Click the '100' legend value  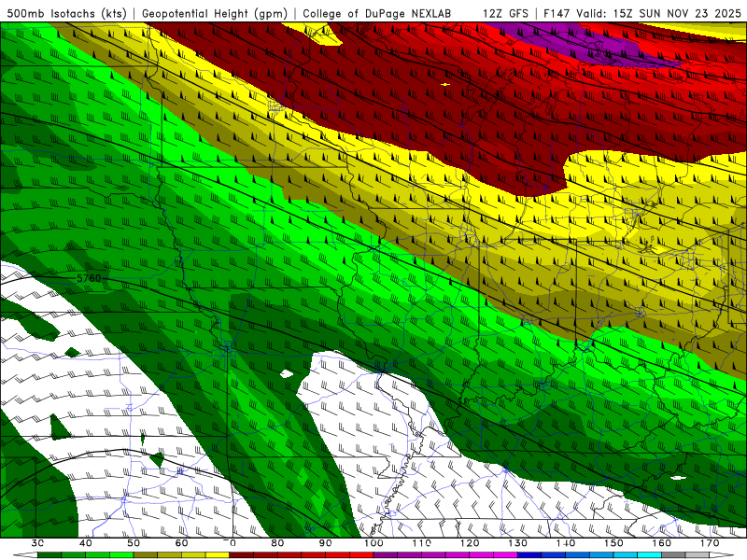point(373,543)
